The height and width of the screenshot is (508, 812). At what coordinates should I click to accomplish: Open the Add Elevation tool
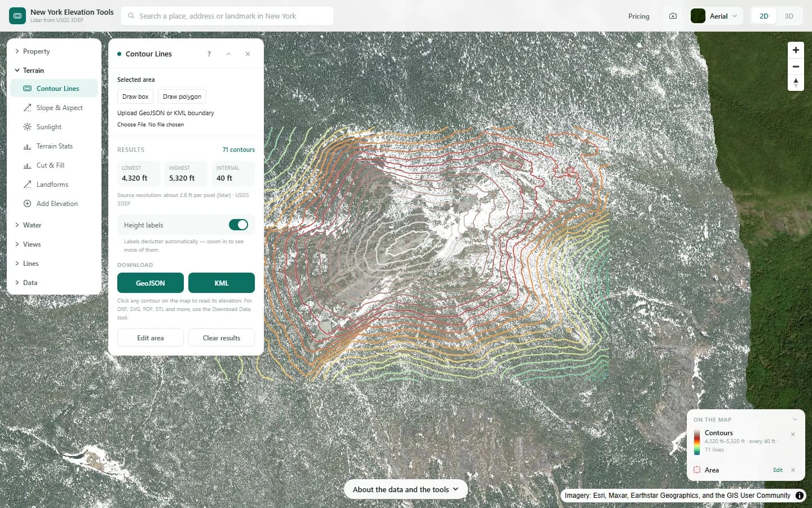tap(54, 204)
